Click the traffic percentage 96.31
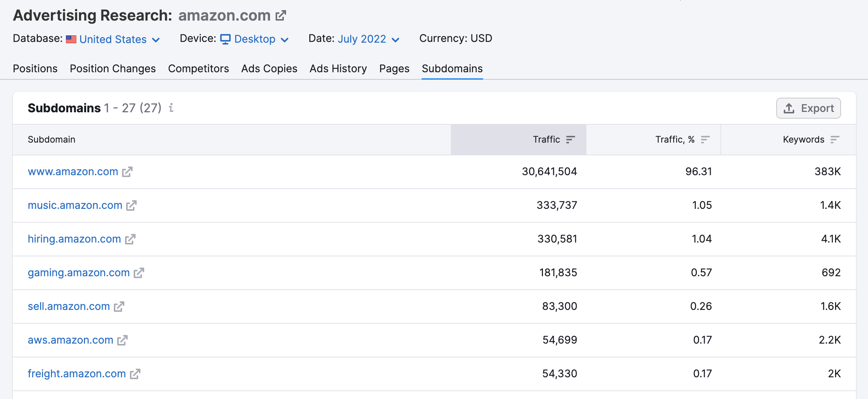Viewport: 868px width, 399px height. (x=698, y=171)
